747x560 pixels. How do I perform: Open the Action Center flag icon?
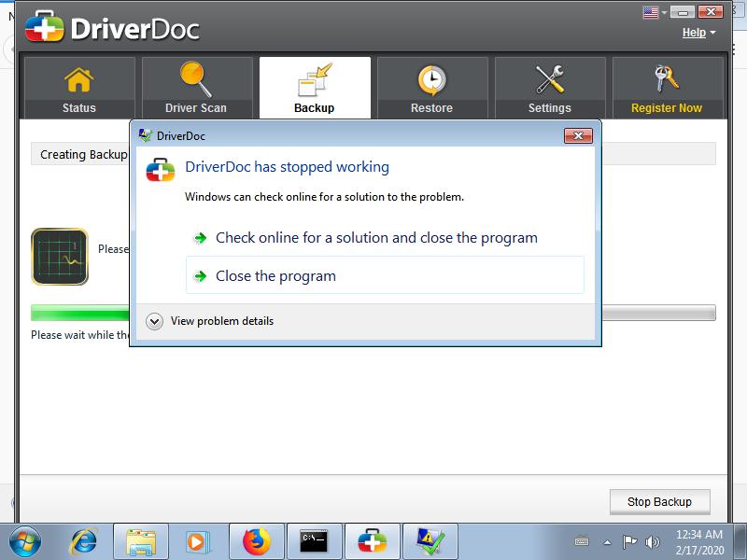tap(629, 542)
